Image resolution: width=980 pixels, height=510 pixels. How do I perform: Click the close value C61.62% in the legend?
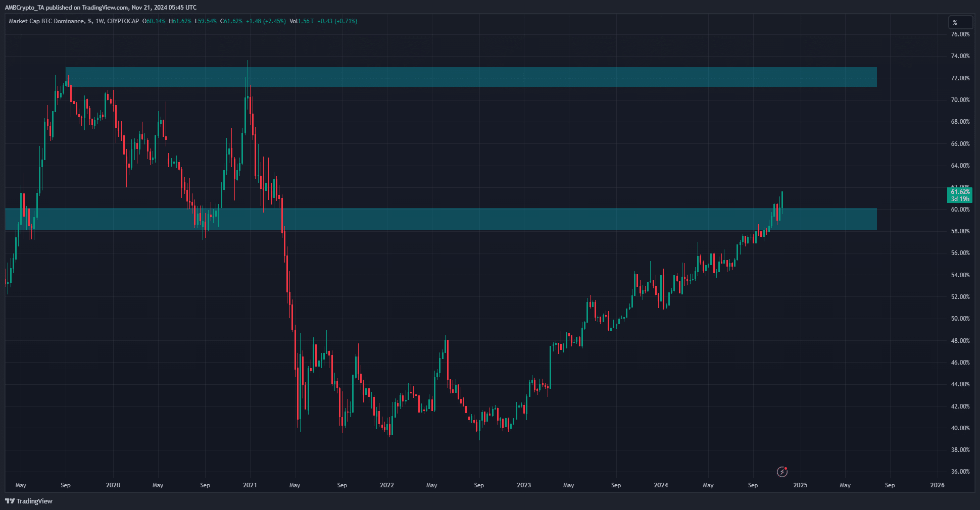pos(231,21)
